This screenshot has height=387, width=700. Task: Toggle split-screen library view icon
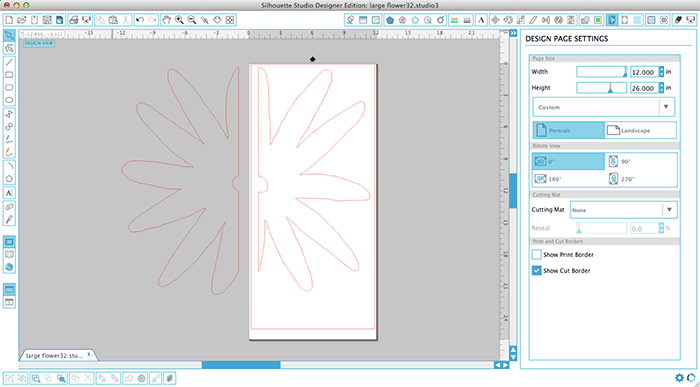coord(9,302)
